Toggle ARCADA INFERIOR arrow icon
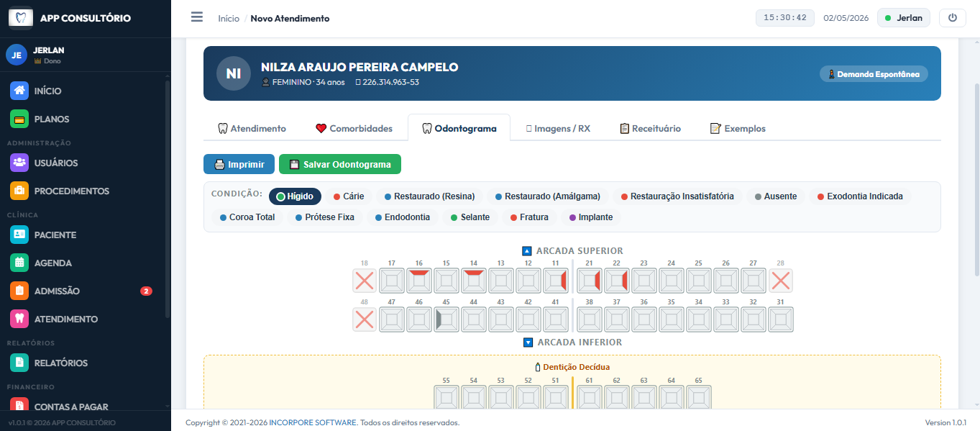Viewport: 980px width, 431px height. (x=528, y=342)
